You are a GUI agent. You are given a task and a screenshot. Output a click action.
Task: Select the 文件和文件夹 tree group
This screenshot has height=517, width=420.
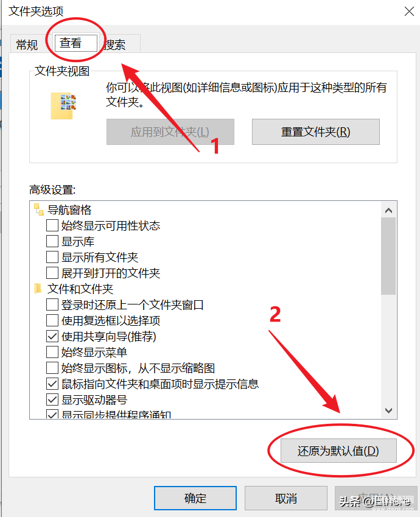(x=80, y=289)
